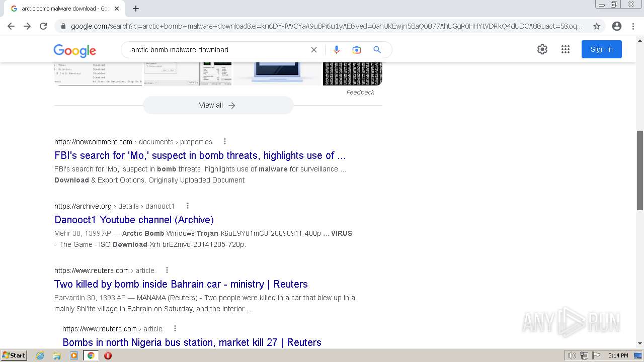
Task: Open Two killed by bomb inside Bahrain result
Action: pos(181,284)
